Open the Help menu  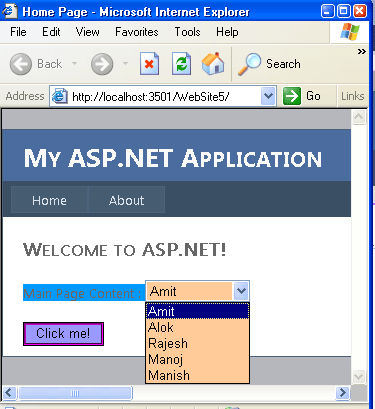[227, 32]
